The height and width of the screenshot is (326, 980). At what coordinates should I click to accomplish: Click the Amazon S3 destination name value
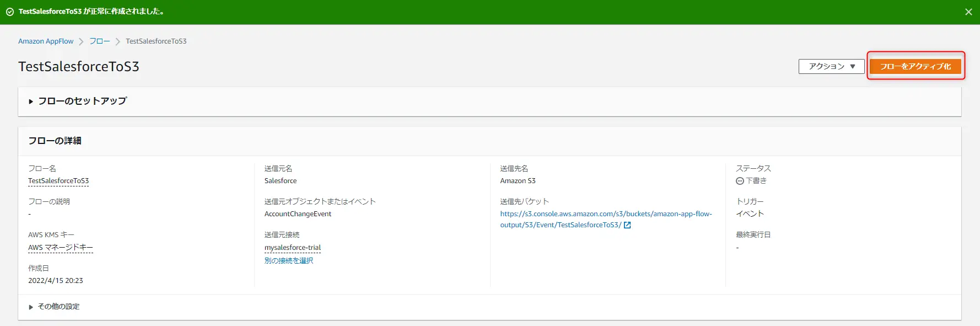coord(518,181)
